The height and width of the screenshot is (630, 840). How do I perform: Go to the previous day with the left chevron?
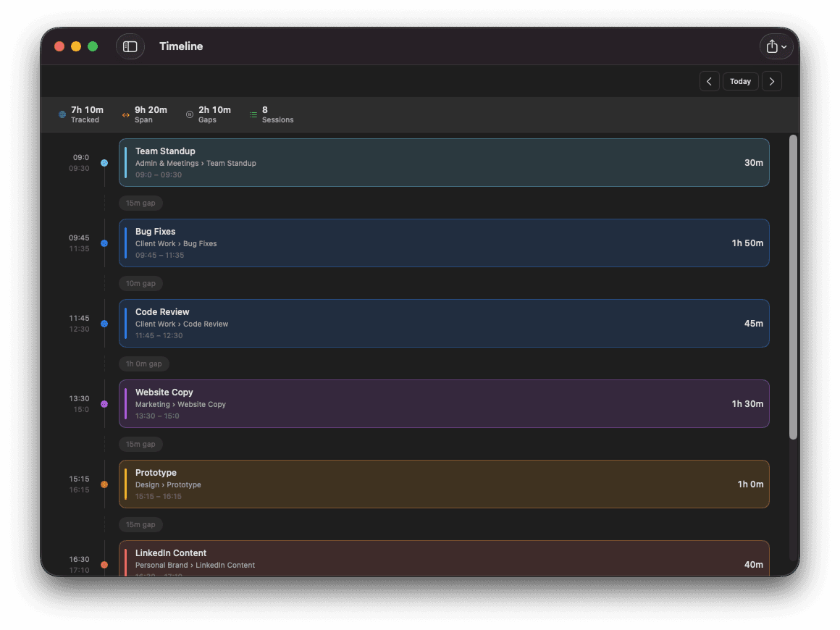point(709,81)
